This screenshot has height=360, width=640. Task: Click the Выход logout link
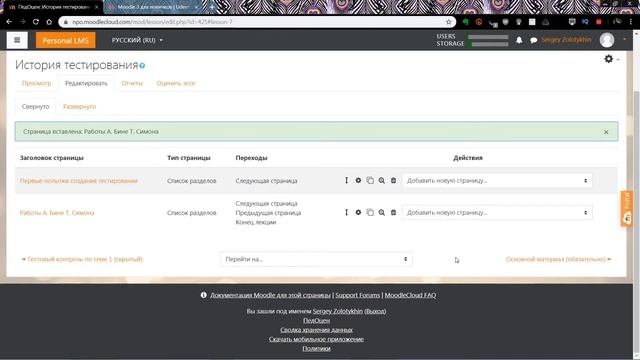[x=375, y=311]
